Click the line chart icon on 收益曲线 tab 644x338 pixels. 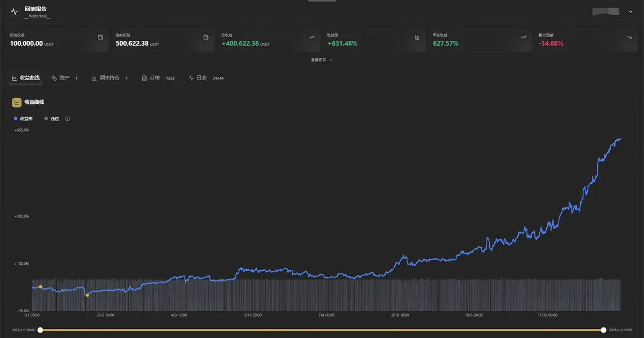[14, 78]
